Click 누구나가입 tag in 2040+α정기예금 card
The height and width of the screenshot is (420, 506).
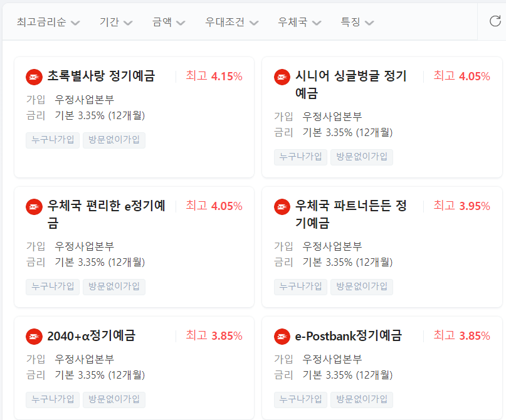pos(53,400)
